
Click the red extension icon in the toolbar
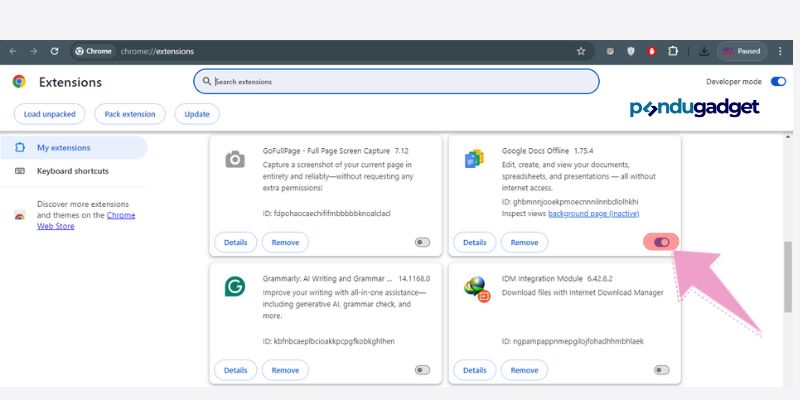pyautogui.click(x=652, y=52)
